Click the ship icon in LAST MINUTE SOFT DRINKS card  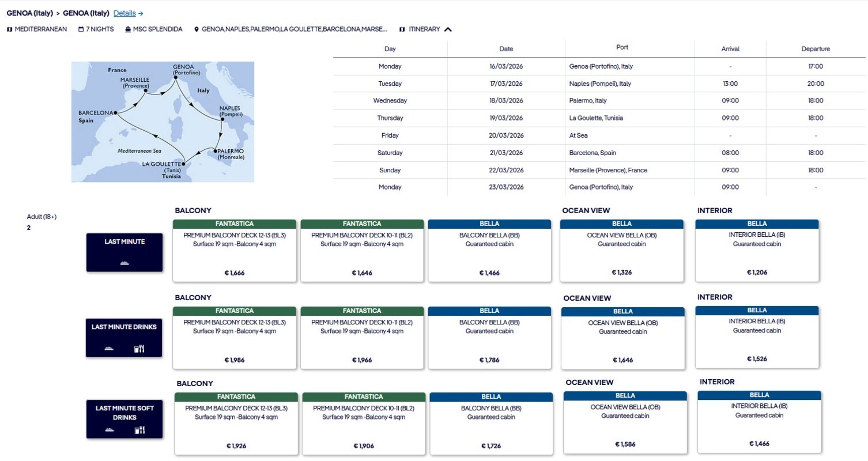[x=110, y=430]
